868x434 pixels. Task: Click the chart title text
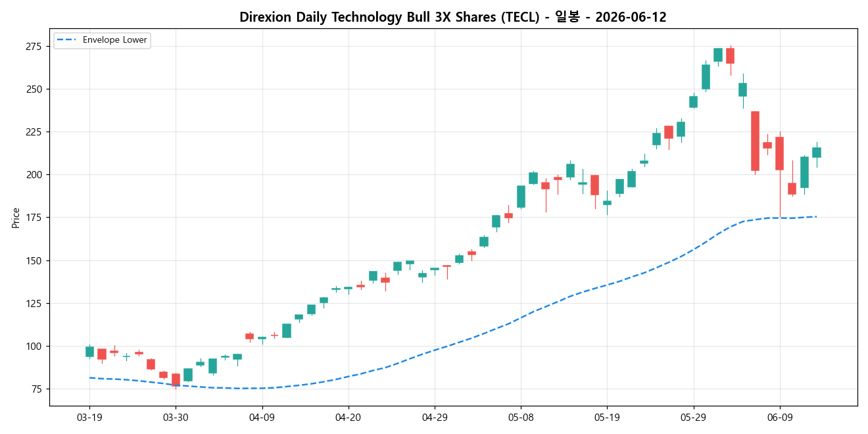click(453, 17)
